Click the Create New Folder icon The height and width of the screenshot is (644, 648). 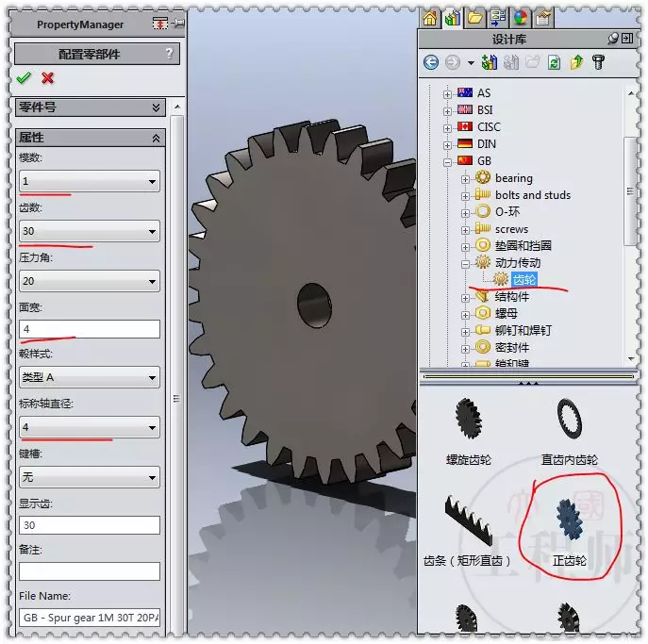533,62
